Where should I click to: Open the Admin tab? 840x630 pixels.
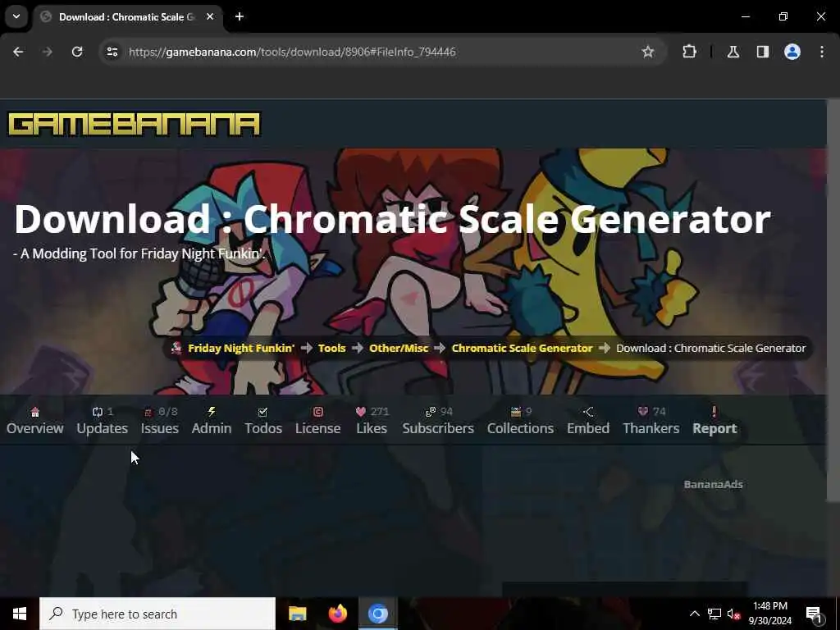[x=212, y=421]
